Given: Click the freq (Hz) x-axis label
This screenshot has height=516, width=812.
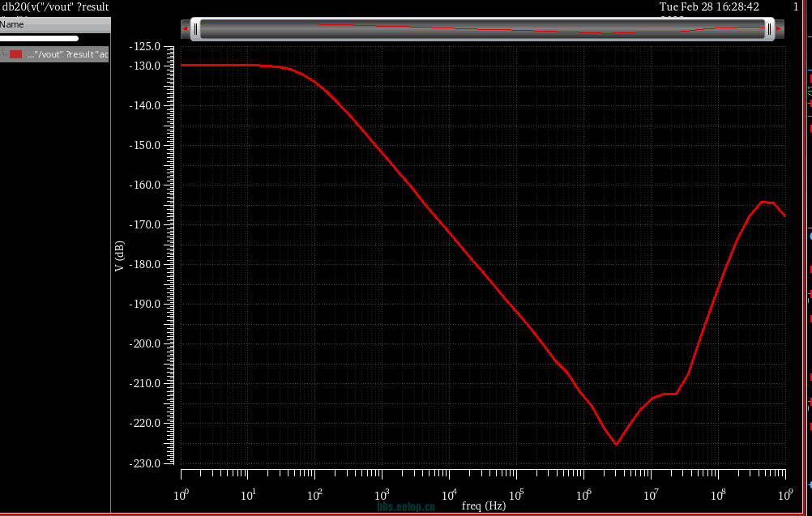Looking at the screenshot, I should pos(484,505).
